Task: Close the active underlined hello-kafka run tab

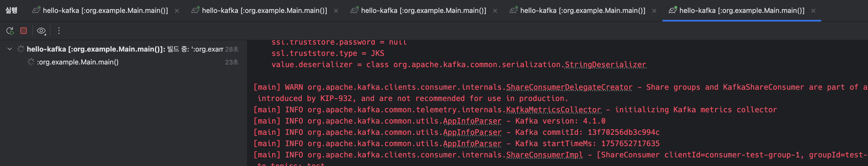Action: [813, 11]
